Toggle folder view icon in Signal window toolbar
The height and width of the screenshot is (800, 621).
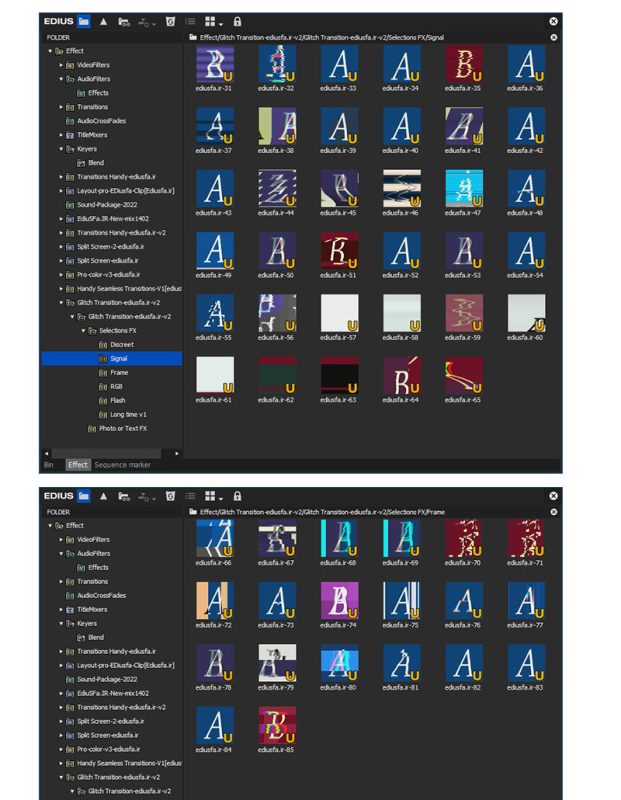pos(84,21)
